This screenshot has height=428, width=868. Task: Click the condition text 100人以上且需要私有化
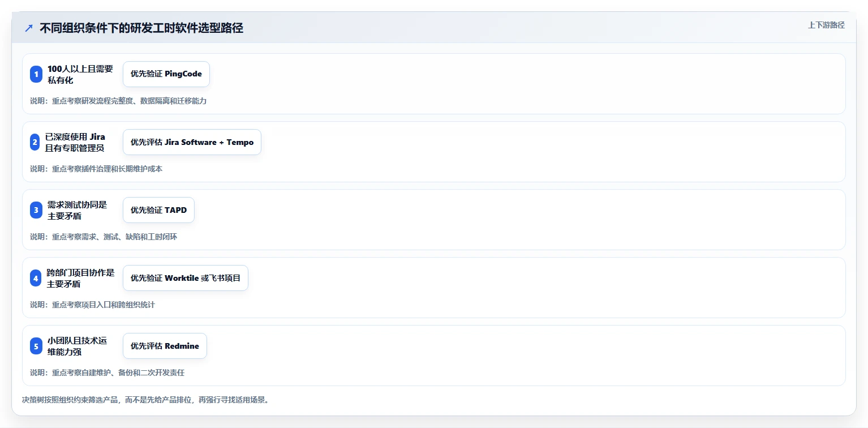pos(80,74)
